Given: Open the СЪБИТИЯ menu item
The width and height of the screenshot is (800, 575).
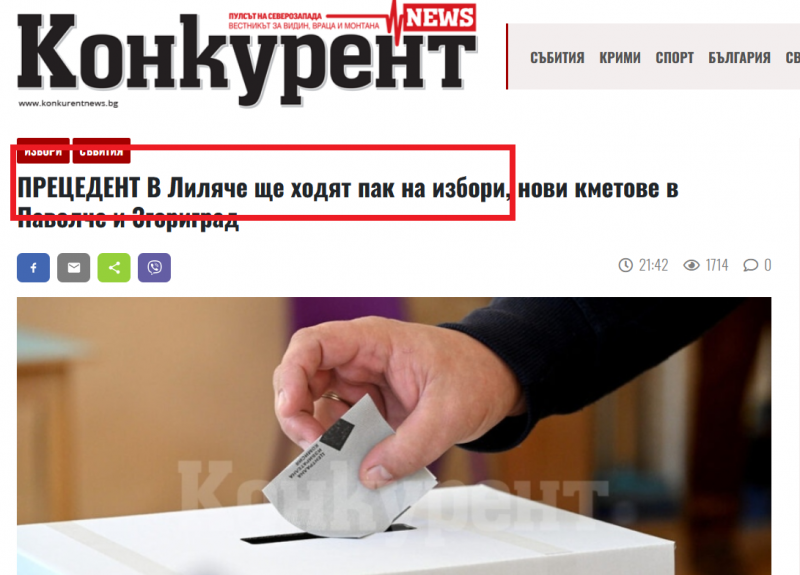Looking at the screenshot, I should pyautogui.click(x=557, y=58).
